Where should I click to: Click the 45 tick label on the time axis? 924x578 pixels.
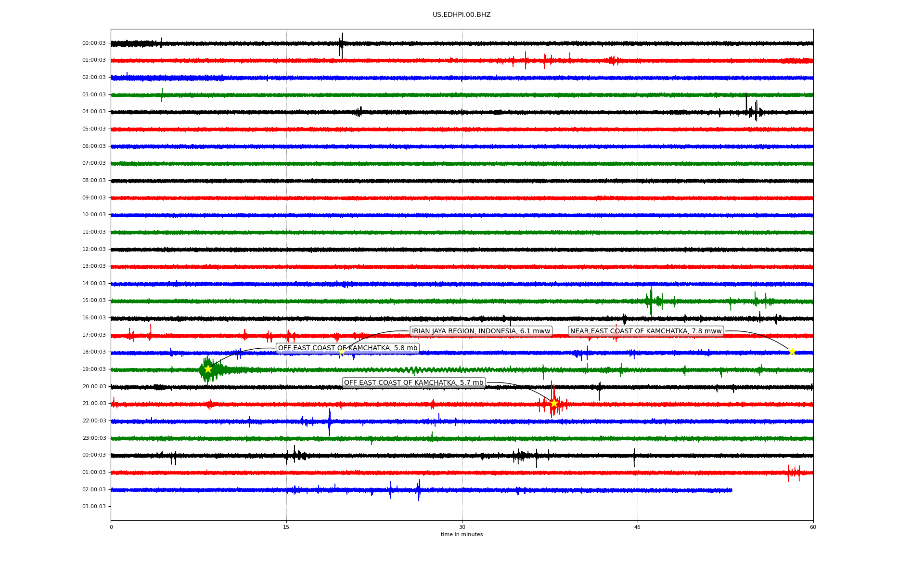pyautogui.click(x=638, y=527)
